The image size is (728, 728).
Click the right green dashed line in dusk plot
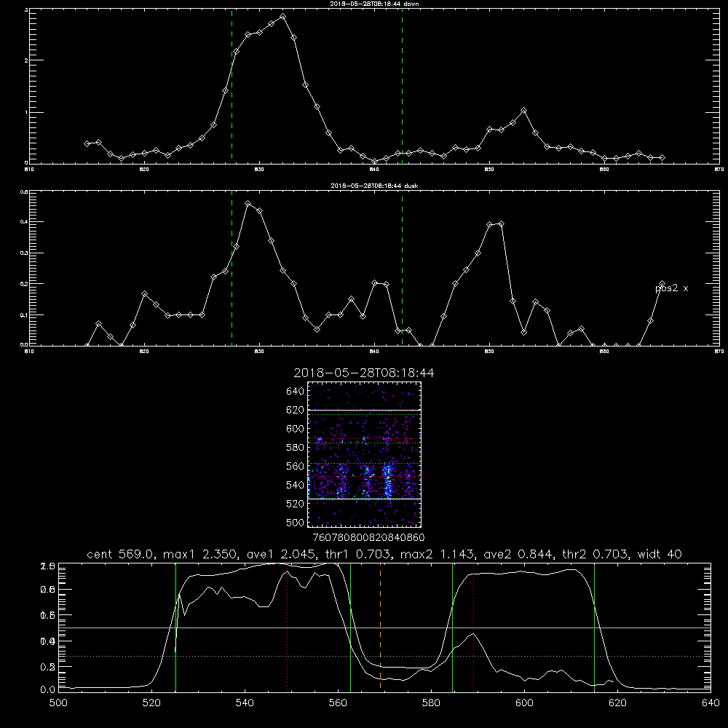(x=402, y=268)
